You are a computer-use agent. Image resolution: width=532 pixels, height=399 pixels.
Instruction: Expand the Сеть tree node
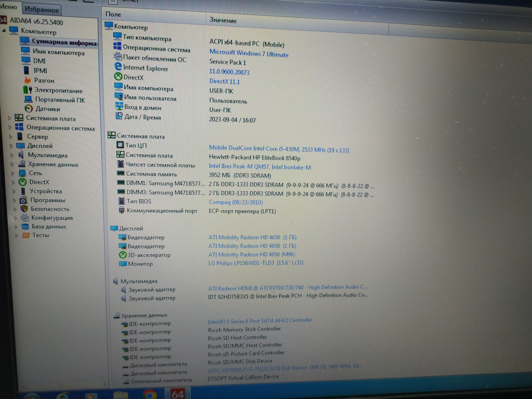(x=13, y=173)
